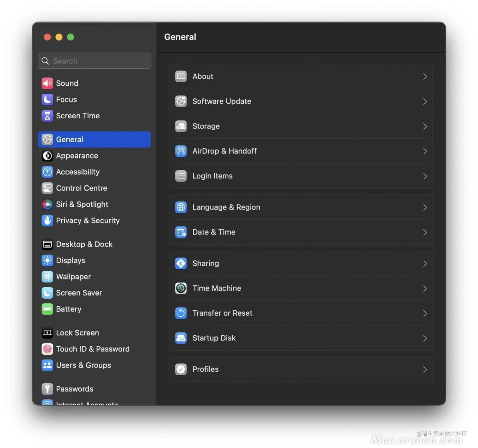Click the green full-screen window button
This screenshot has height=448, width=478.
coord(70,37)
